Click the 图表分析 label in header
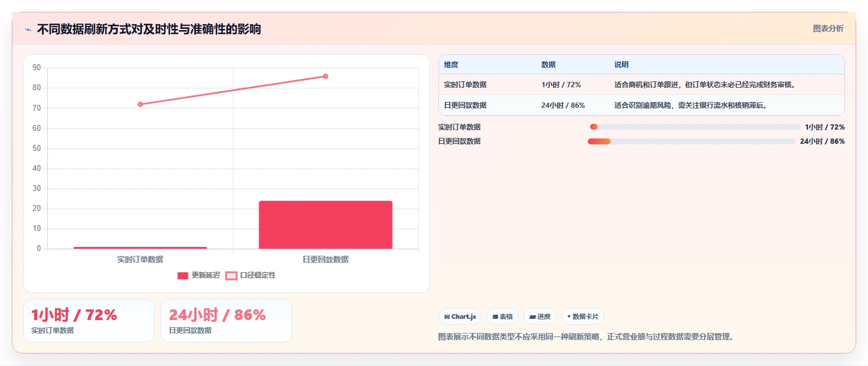Viewport: 868px width, 366px height. point(828,28)
